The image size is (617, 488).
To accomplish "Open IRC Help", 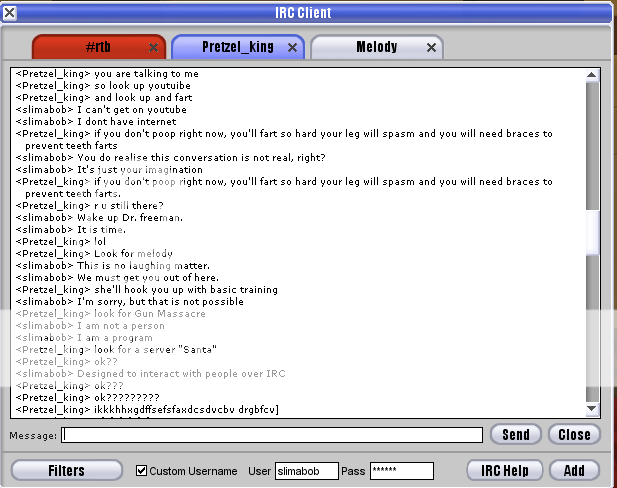I will tap(504, 470).
